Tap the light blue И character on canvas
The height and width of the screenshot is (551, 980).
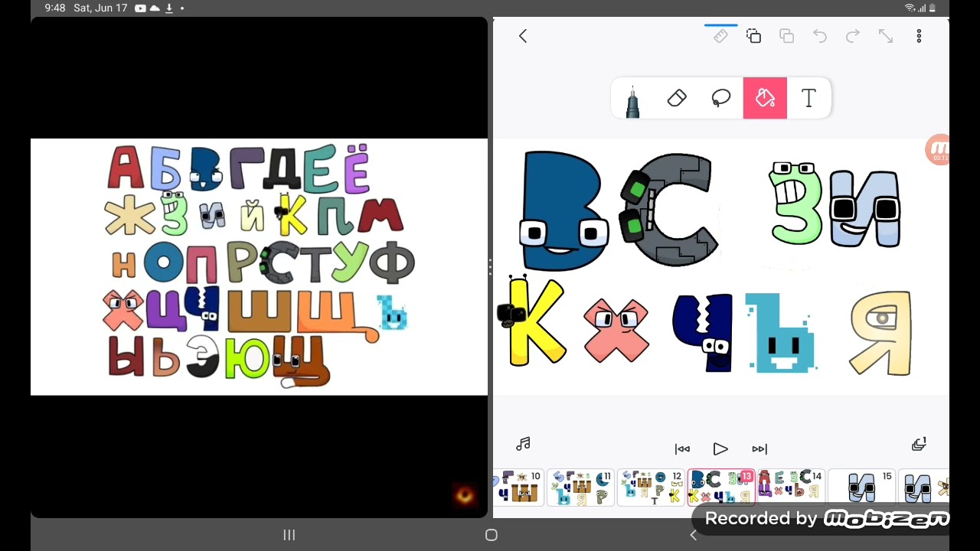864,209
